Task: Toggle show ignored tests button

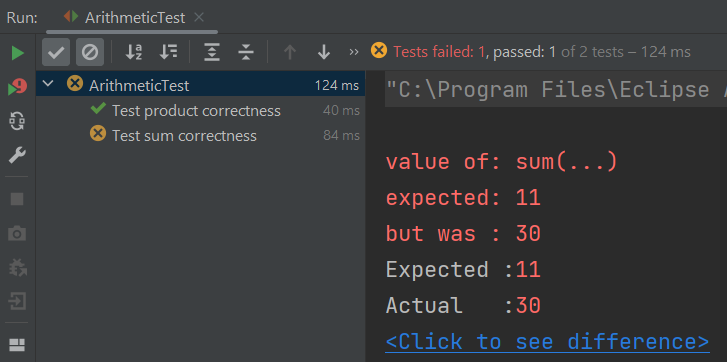Action: [90, 52]
